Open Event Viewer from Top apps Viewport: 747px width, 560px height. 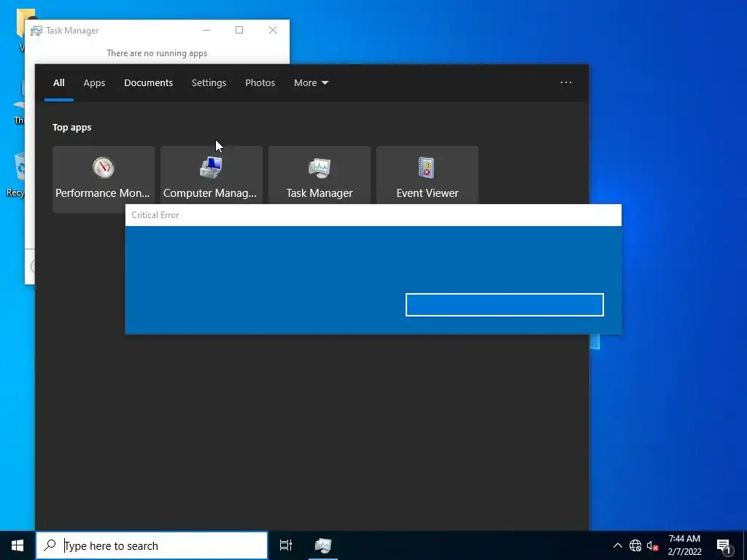[x=427, y=175]
